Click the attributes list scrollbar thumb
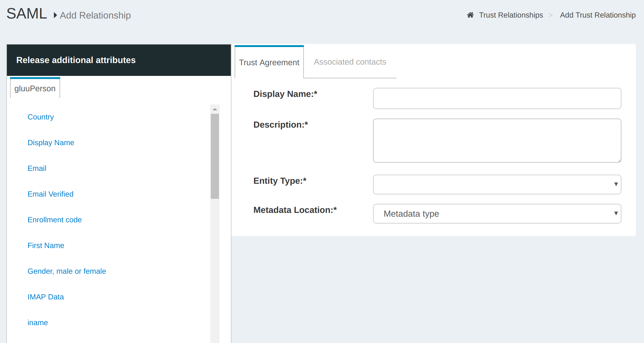Screen dimensions: 644x343 pos(215,156)
